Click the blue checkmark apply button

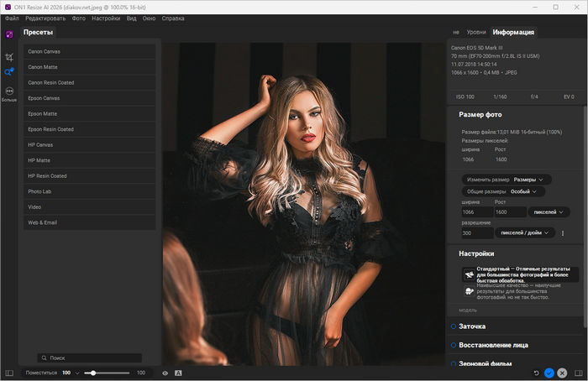point(549,373)
